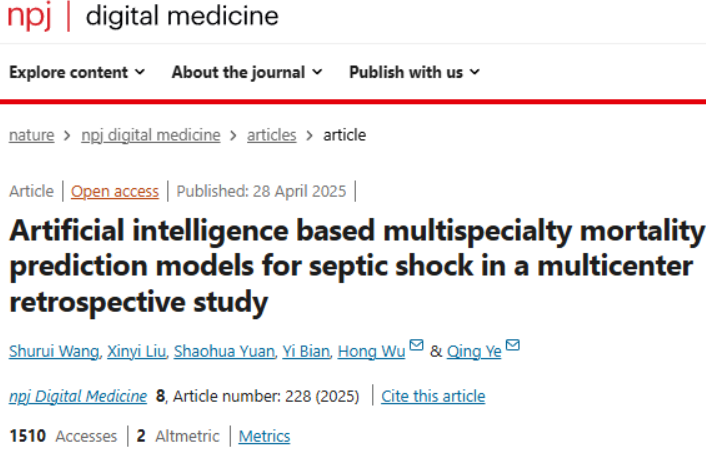Open npj digital medicine breadcrumb link
Screen dimensions: 706x458
tap(150, 135)
